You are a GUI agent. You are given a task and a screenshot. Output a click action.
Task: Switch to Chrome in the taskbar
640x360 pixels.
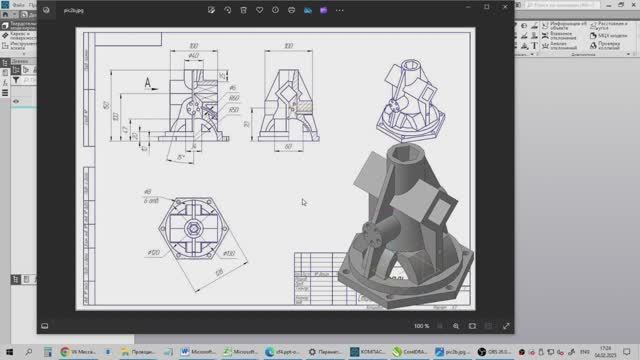[x=78, y=351]
